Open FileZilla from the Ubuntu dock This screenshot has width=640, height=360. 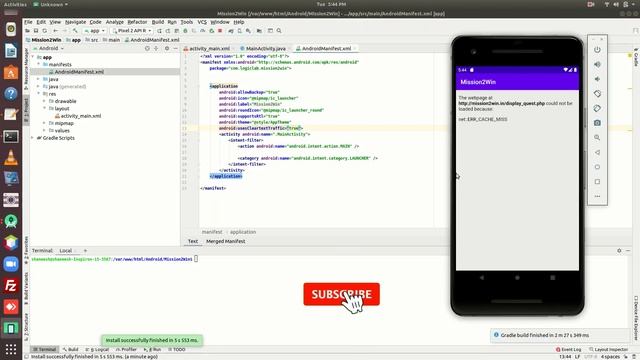coord(11,285)
